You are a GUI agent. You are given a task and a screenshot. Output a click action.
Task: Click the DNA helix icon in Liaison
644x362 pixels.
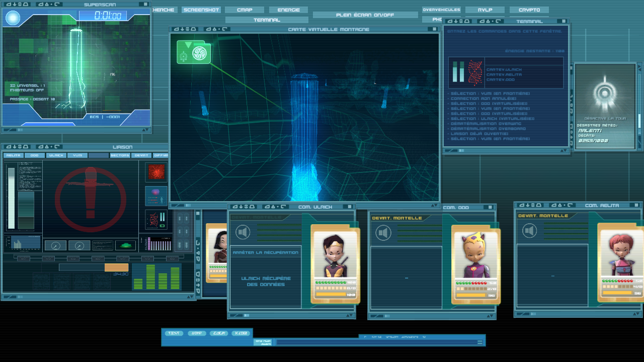click(156, 220)
